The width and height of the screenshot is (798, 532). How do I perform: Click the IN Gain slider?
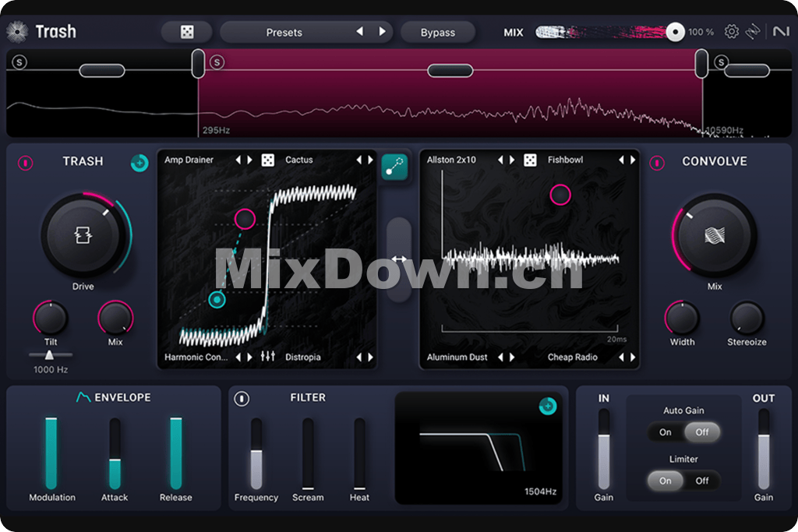coord(604,449)
